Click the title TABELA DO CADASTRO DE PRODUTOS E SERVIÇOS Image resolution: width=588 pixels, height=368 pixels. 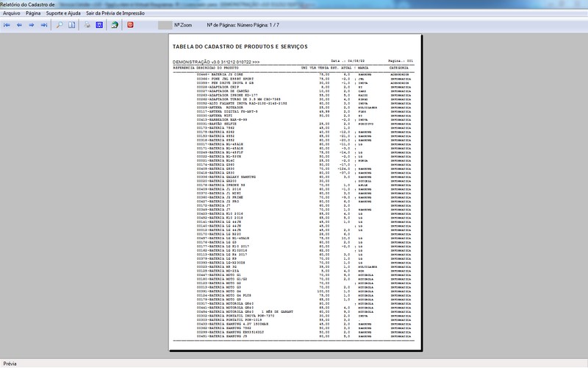point(240,46)
